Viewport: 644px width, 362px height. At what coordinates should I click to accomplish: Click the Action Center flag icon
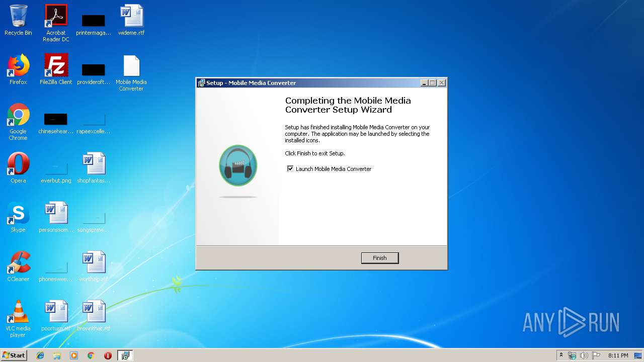(597, 355)
